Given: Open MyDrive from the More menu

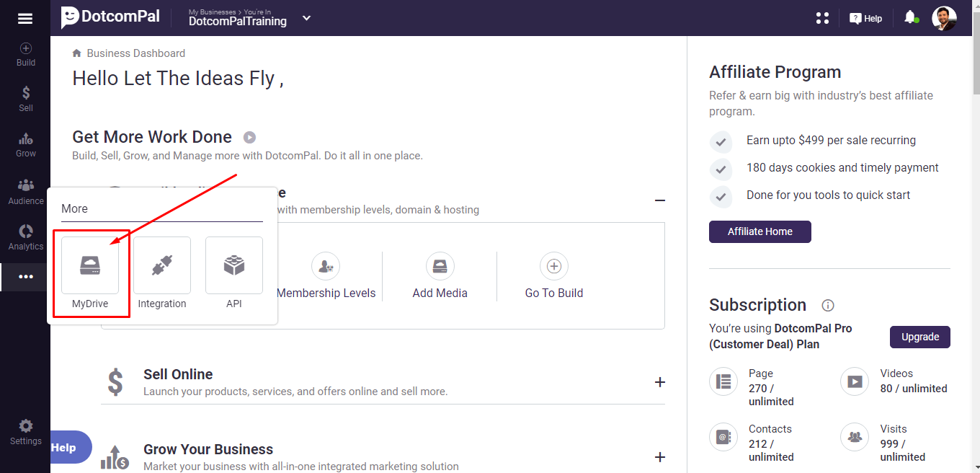Looking at the screenshot, I should [x=90, y=274].
